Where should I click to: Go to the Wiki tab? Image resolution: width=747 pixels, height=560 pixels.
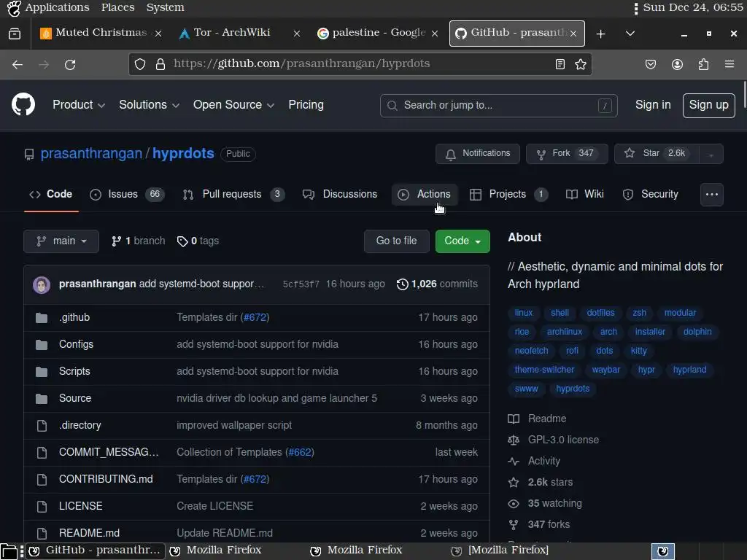click(x=584, y=194)
